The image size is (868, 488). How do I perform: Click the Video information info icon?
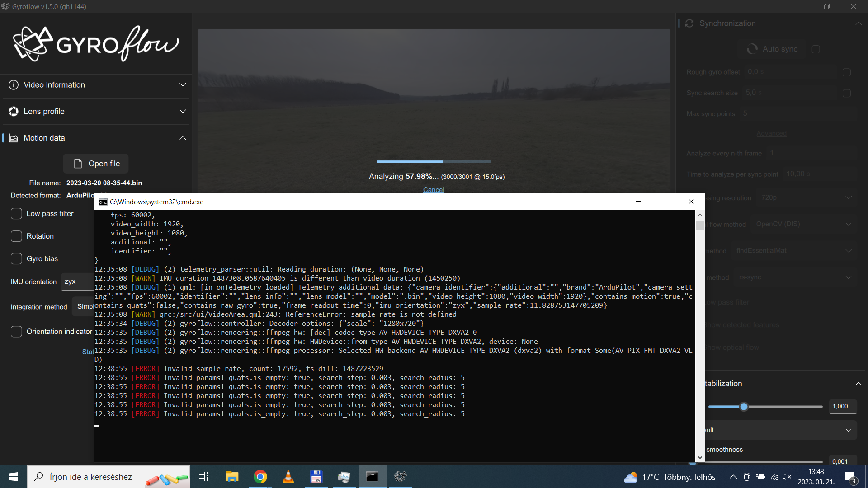coord(13,84)
